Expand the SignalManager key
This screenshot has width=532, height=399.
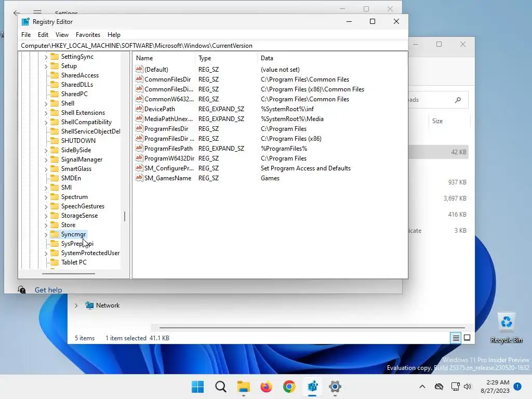pos(46,160)
